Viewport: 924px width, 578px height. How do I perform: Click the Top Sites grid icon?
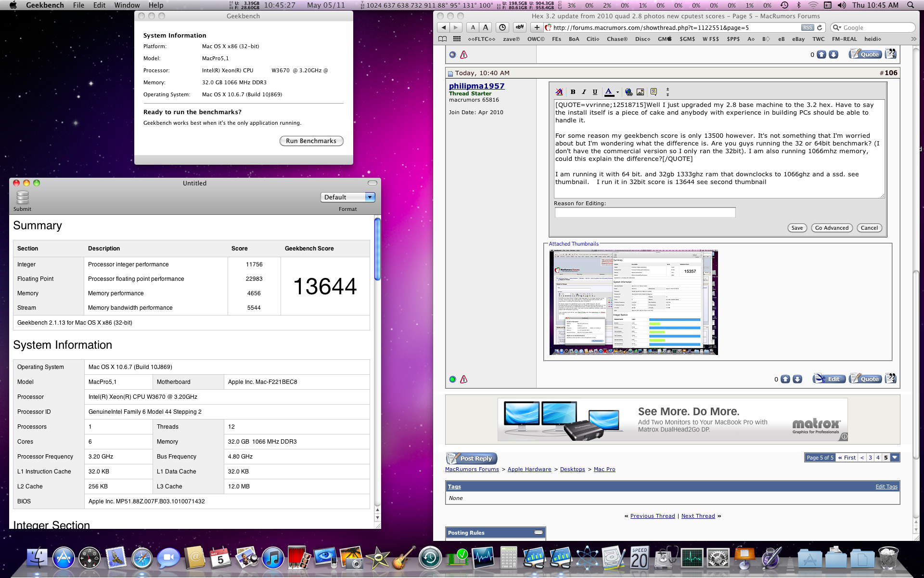[457, 39]
